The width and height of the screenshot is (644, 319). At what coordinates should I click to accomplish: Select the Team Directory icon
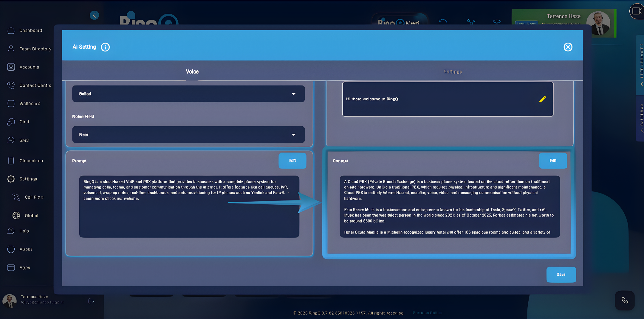click(x=11, y=49)
